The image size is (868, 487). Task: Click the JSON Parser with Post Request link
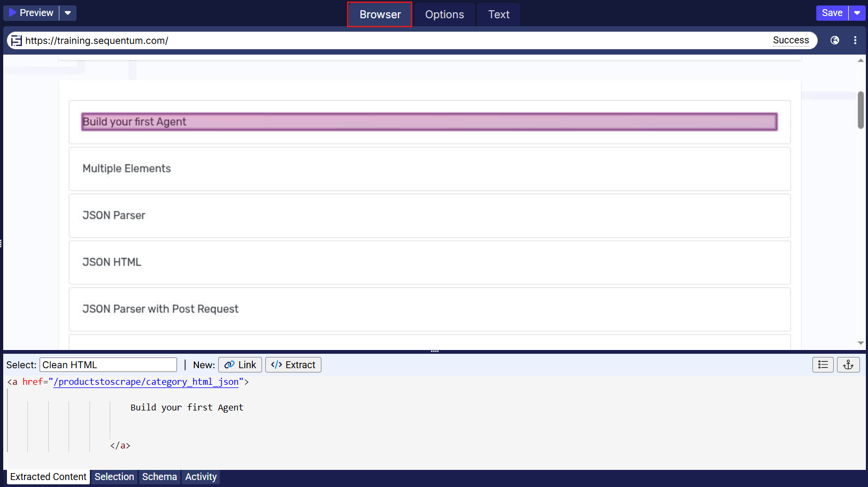tap(160, 309)
